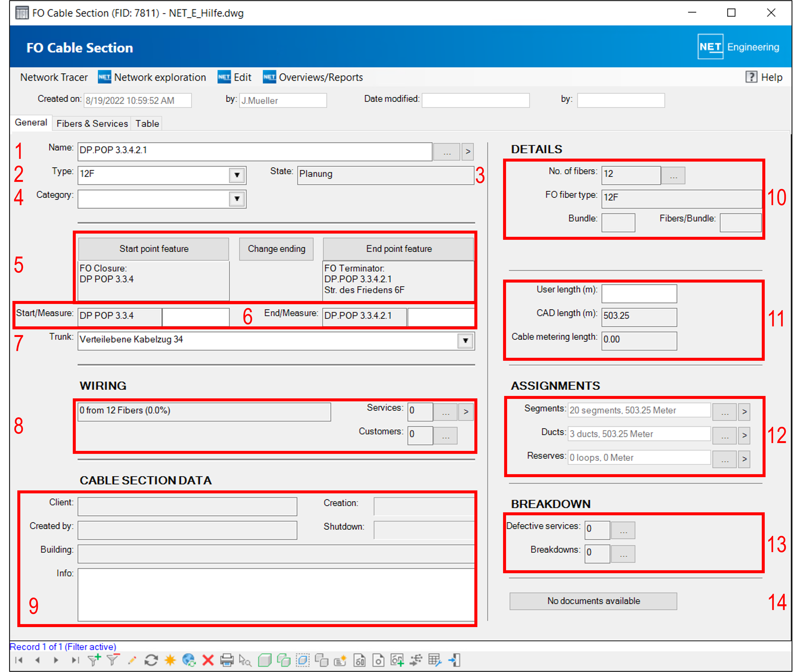Click the '...' button next to Services
This screenshot has width=801, height=672.
point(445,412)
